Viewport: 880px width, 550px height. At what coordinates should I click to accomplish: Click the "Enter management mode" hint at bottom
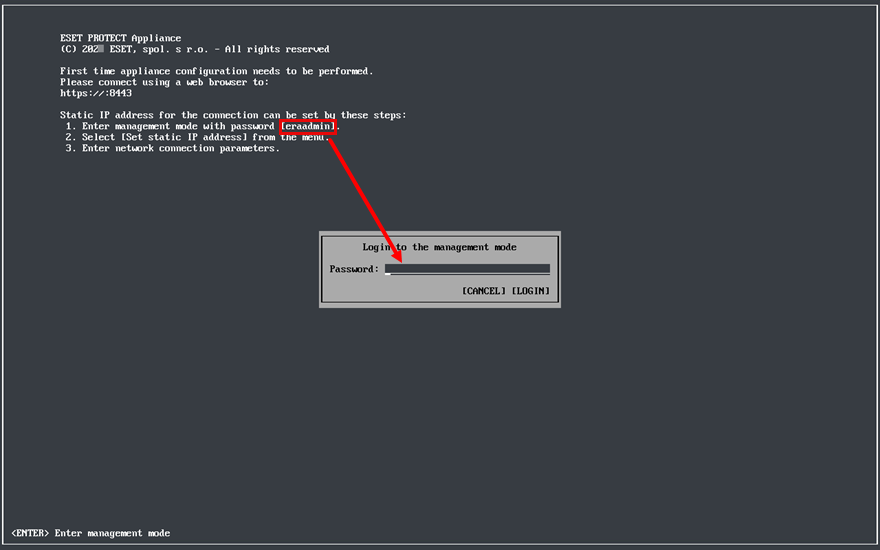pyautogui.click(x=112, y=533)
